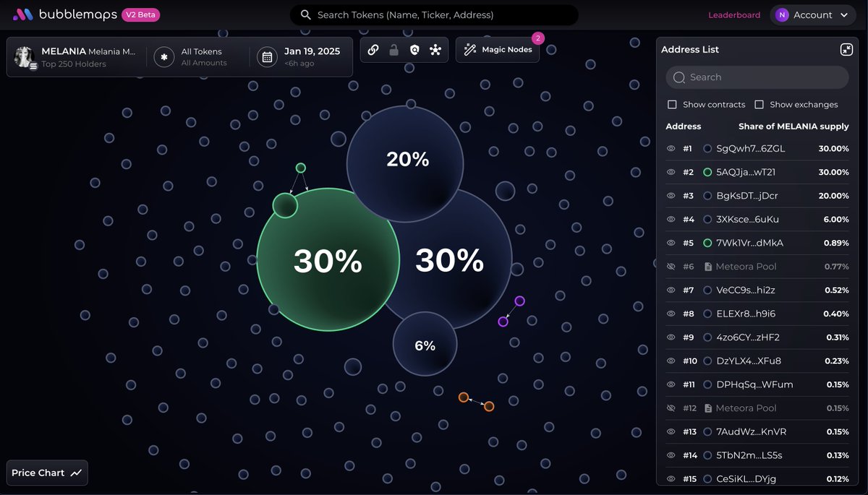
Task: Hide address #3 with its eye icon
Action: [x=671, y=196]
